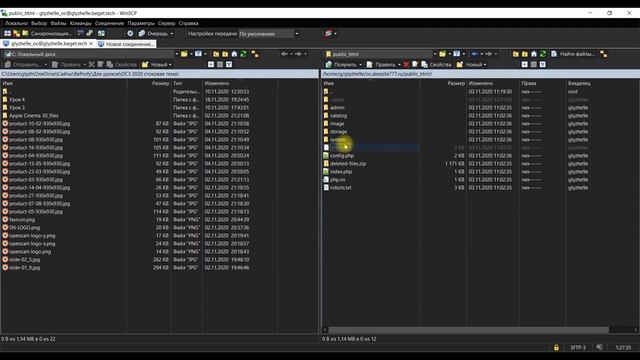Screen dimensions: 640x360
Task: Open the Команды menu
Action: tap(80, 23)
